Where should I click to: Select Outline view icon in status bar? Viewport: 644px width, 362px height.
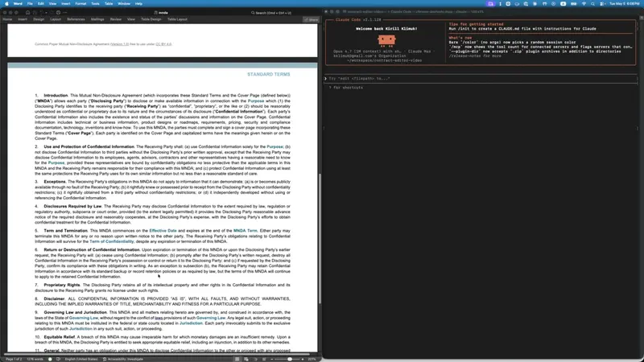coord(255,359)
